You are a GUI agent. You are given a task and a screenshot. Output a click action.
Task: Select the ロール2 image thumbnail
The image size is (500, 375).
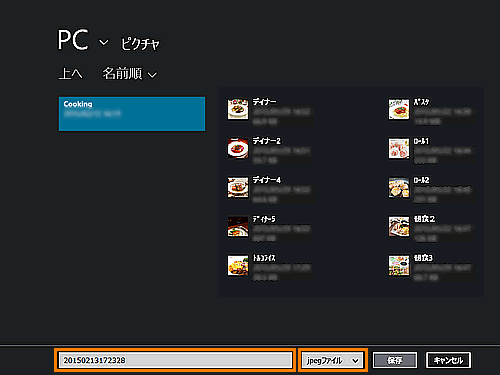399,187
